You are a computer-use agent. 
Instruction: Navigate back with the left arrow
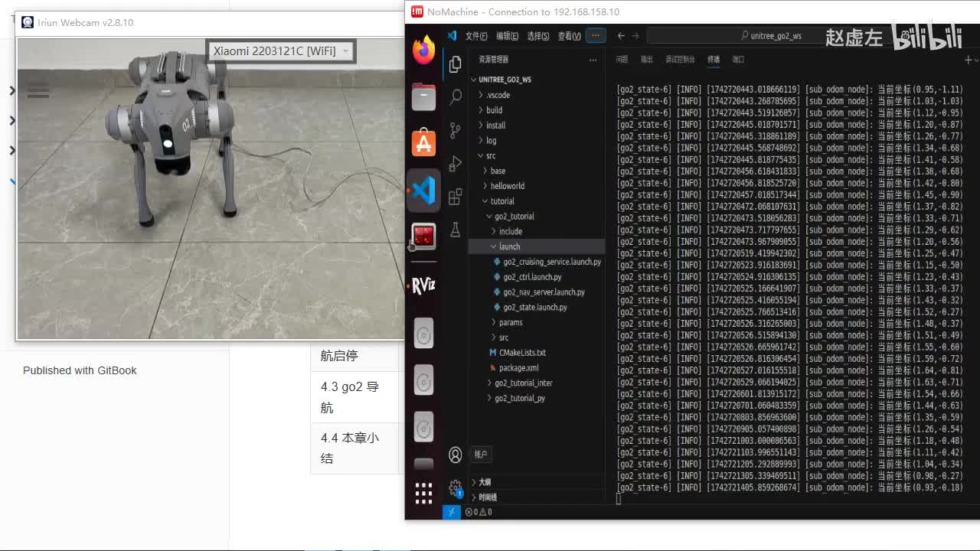(621, 36)
